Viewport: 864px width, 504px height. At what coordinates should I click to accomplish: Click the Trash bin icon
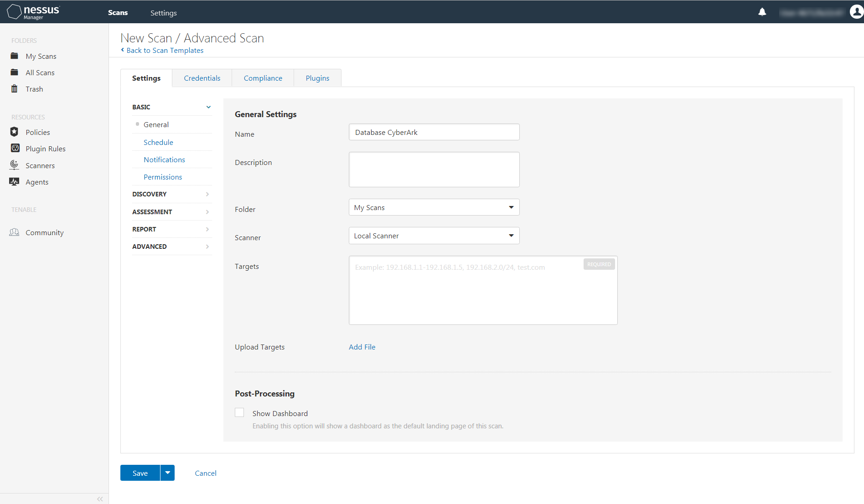coord(15,89)
